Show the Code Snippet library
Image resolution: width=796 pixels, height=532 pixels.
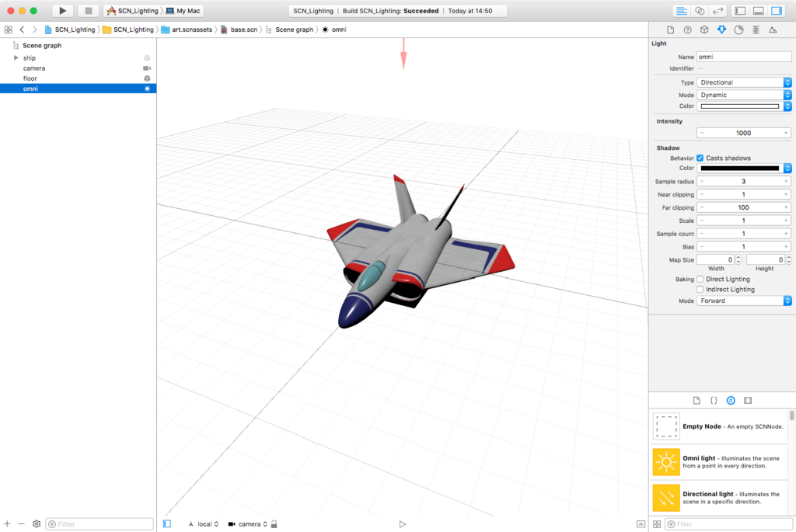(714, 401)
